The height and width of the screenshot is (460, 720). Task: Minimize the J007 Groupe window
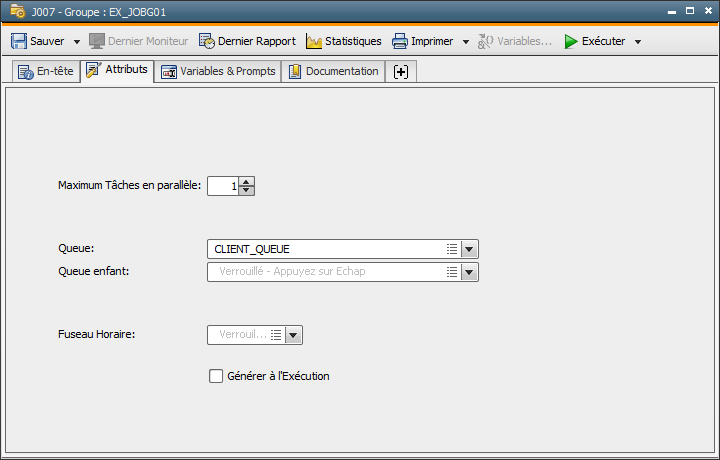[x=672, y=11]
